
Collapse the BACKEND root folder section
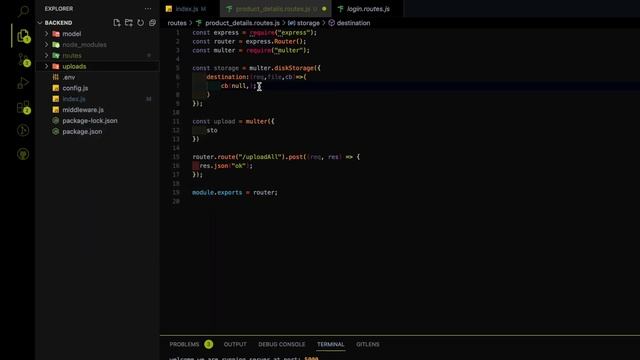click(40, 23)
